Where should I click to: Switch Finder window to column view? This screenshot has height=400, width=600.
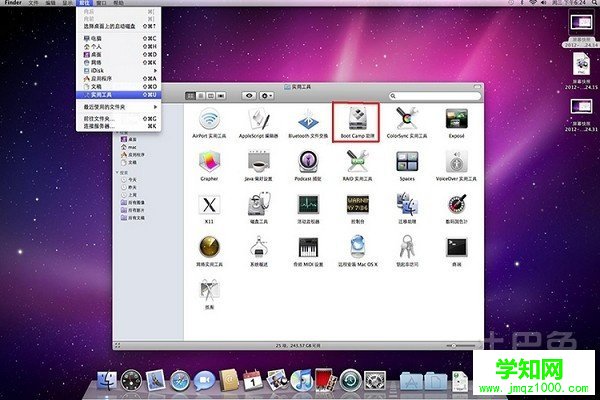click(x=210, y=96)
